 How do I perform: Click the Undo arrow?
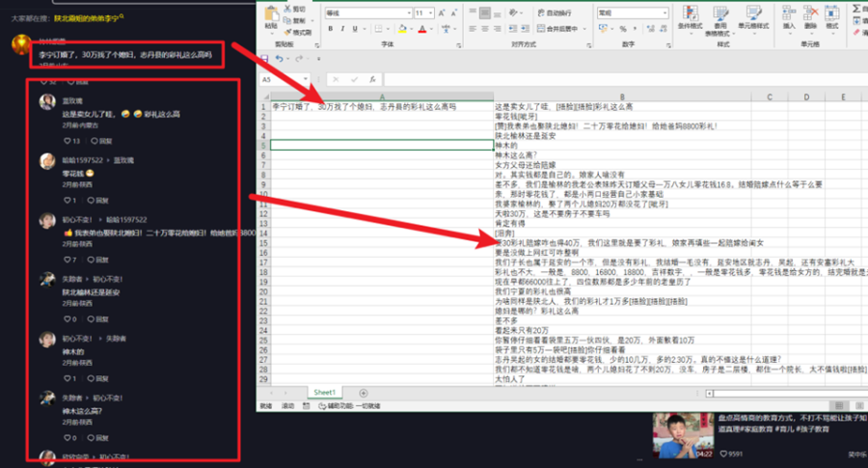[x=279, y=59]
